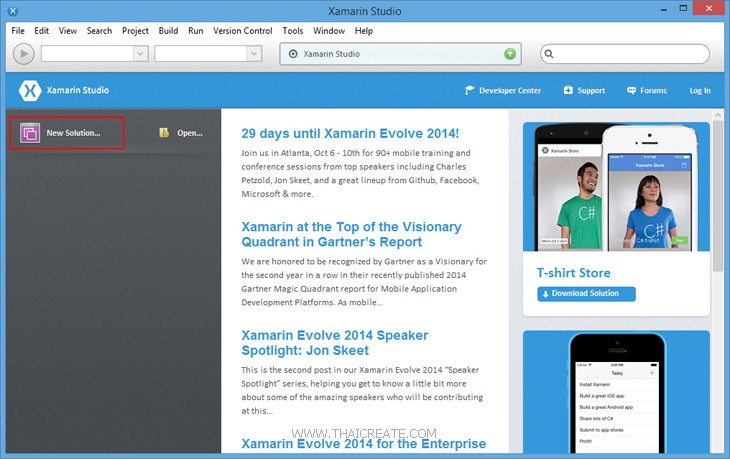Open the Run menu
Image resolution: width=730 pixels, height=459 pixels.
point(196,31)
